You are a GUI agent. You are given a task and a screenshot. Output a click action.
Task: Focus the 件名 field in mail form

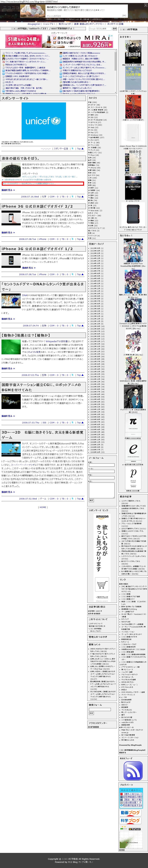(102, 478)
